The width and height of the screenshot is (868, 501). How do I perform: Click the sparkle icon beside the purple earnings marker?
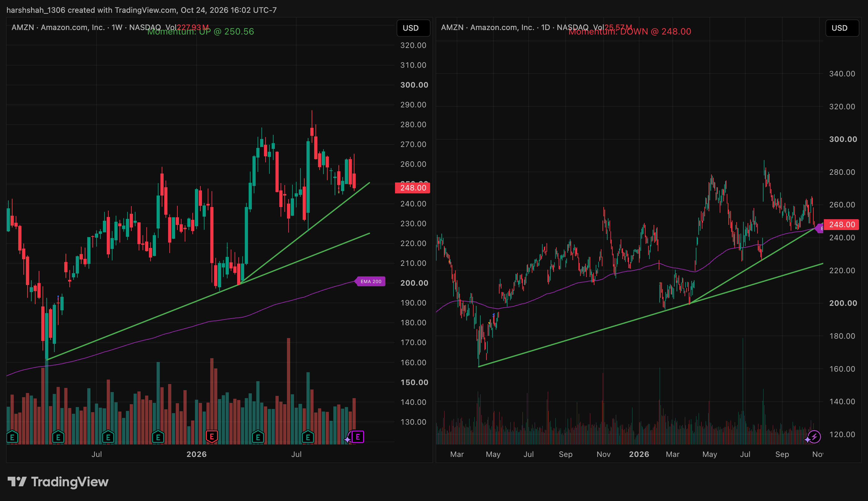pyautogui.click(x=348, y=439)
